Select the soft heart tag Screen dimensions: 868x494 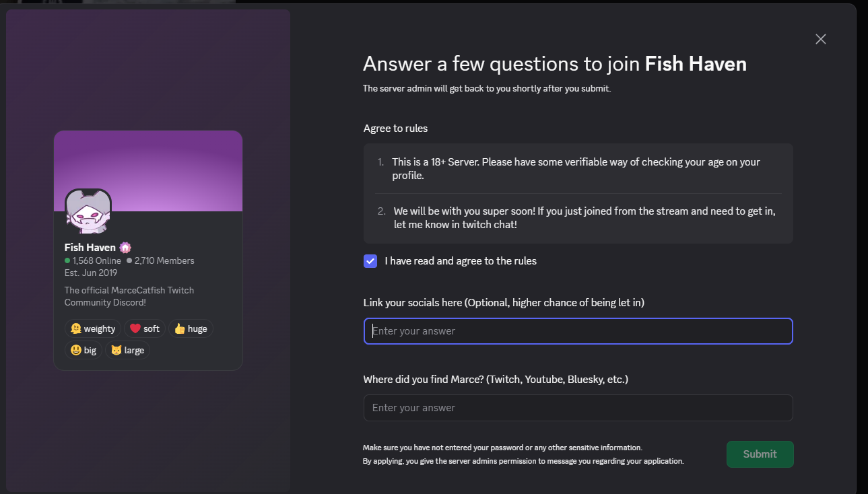pos(144,328)
